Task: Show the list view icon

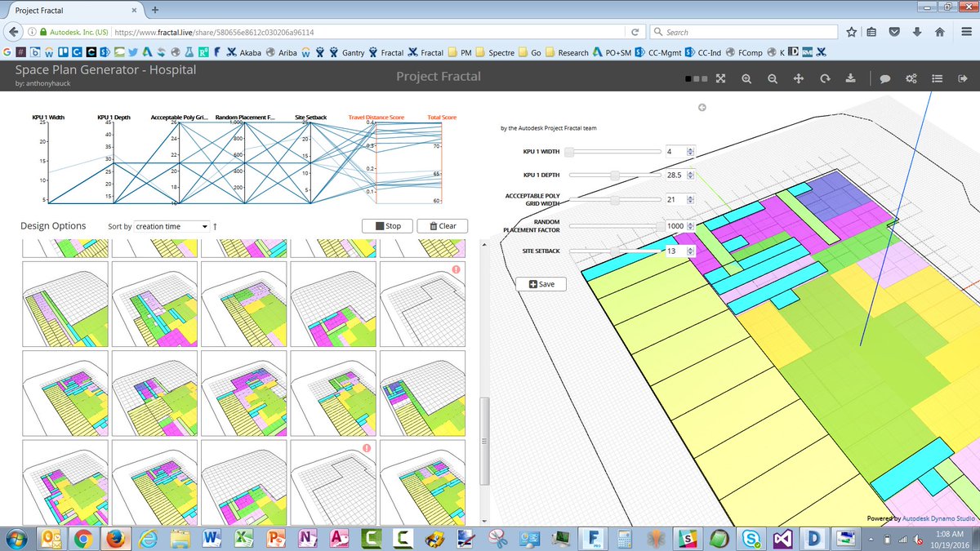Action: tap(938, 78)
